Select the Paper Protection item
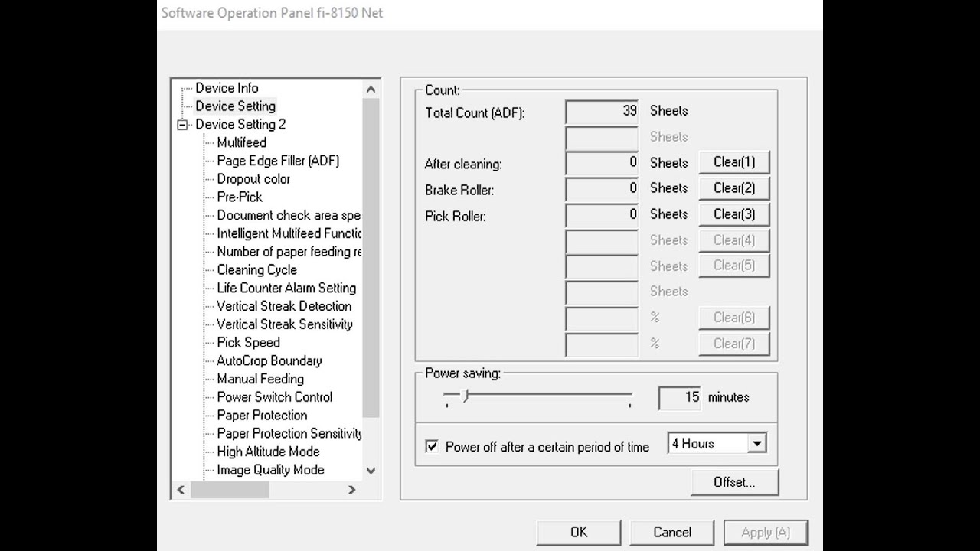The width and height of the screenshot is (980, 551). point(262,416)
